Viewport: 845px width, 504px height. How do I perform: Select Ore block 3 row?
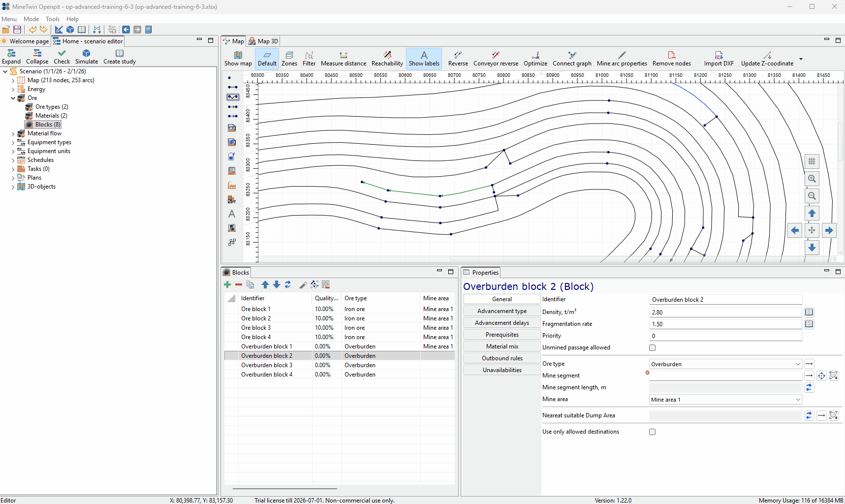tap(340, 328)
